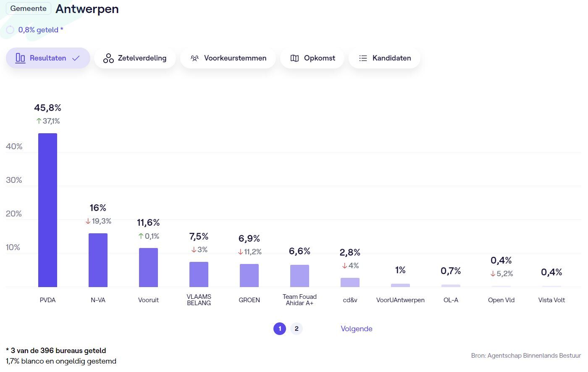Switch to the Kandidaten tab
The image size is (588, 372).
(384, 58)
